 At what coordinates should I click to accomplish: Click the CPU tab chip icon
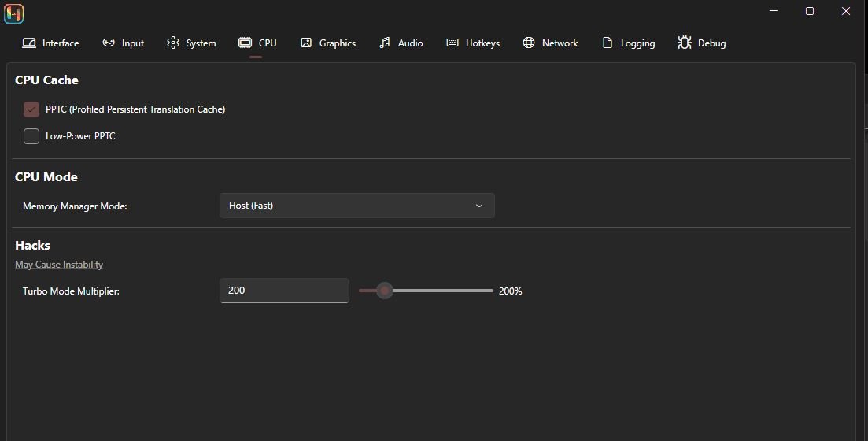tap(245, 43)
